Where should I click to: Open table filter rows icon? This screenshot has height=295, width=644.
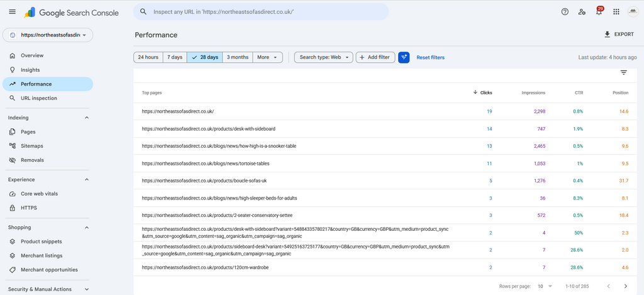623,73
